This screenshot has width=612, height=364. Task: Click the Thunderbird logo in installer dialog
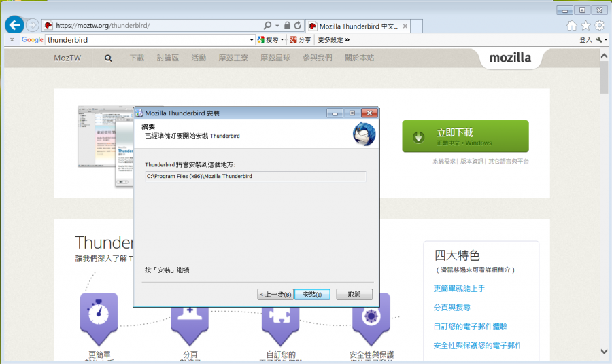coord(364,134)
